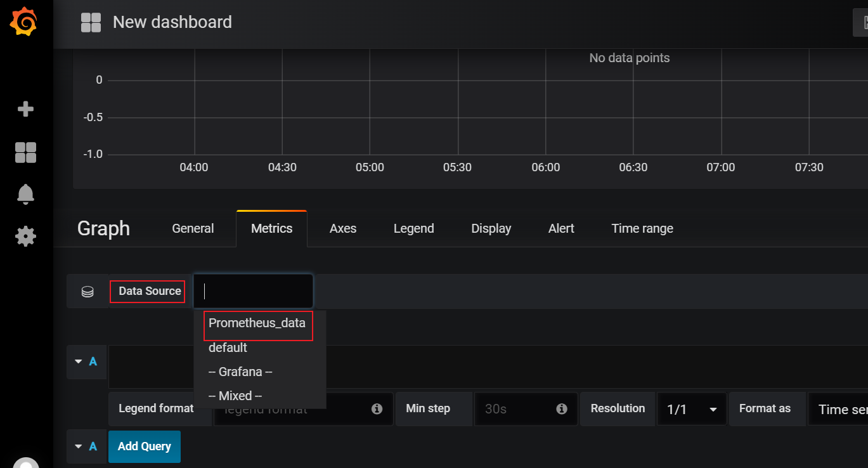Click the Add Query button
The height and width of the screenshot is (468, 868).
coord(145,446)
